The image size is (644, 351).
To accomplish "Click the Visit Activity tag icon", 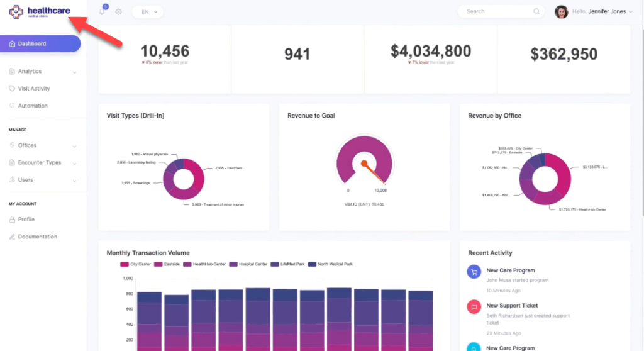I will (12, 89).
